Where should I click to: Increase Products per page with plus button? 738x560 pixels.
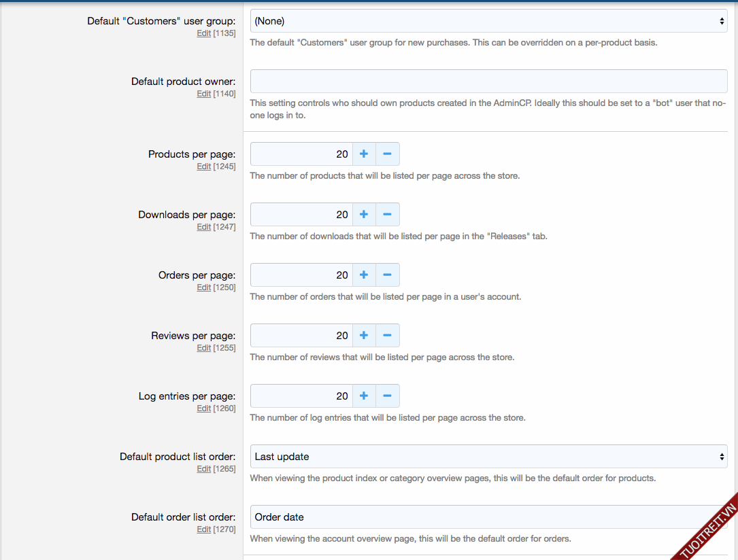click(x=364, y=154)
